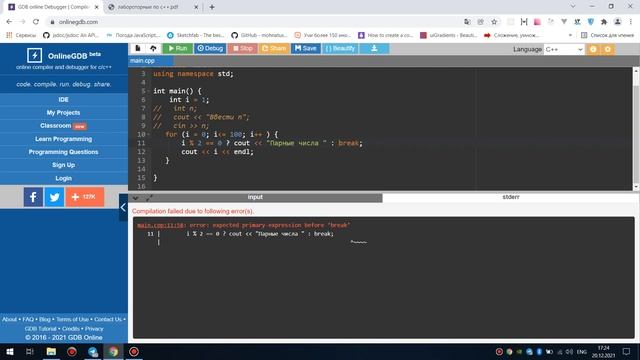Open Telegram from the taskbar
Viewport: 640px width, 360px height.
pos(93,351)
